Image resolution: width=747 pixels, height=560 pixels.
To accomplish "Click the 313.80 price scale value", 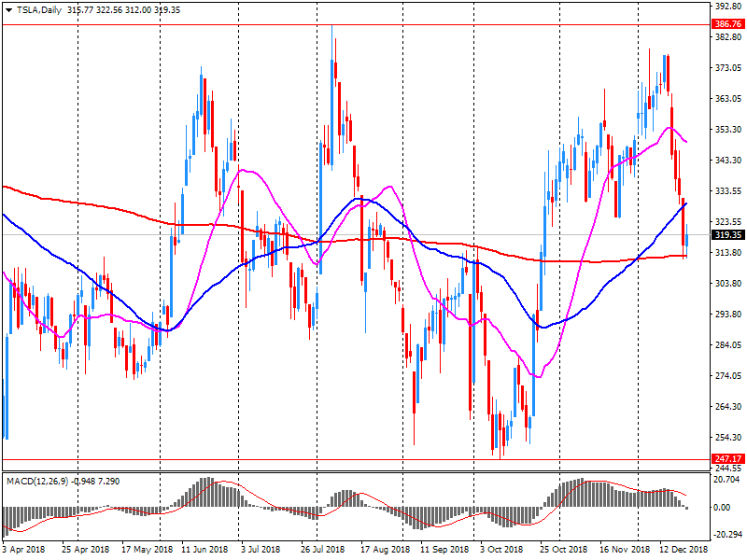I will tap(728, 252).
